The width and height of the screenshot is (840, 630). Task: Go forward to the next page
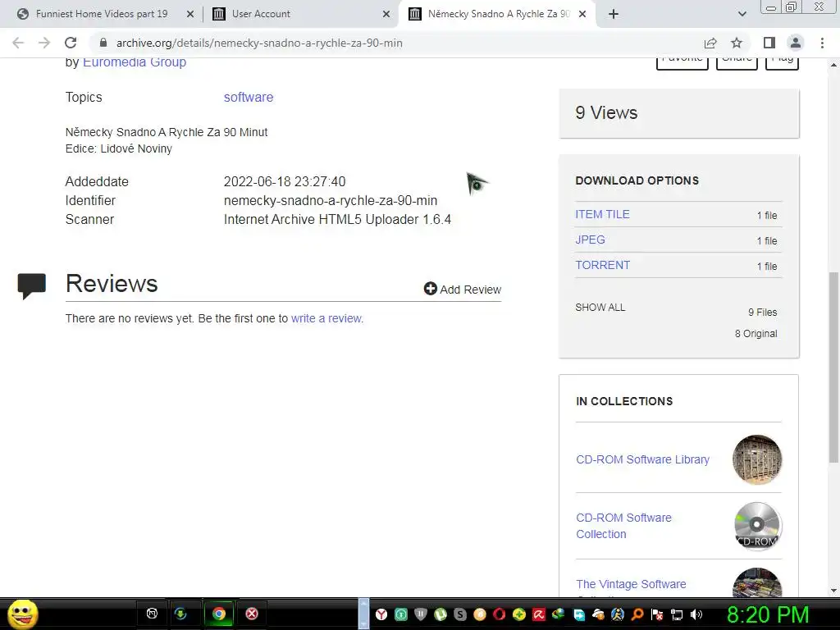point(44,43)
